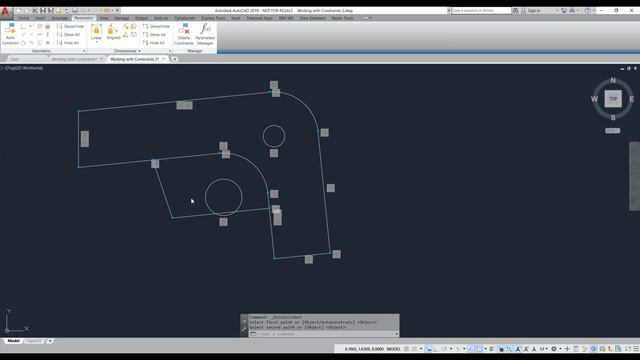Viewport: 640px width, 360px height.
Task: Click Geometric panel Show All button
Action: tap(69, 35)
